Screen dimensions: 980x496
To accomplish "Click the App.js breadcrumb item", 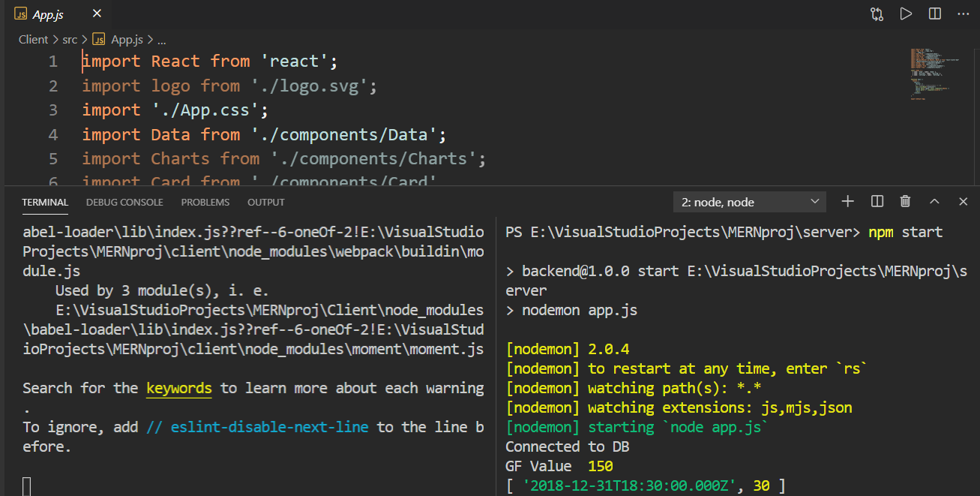I will pyautogui.click(x=126, y=40).
